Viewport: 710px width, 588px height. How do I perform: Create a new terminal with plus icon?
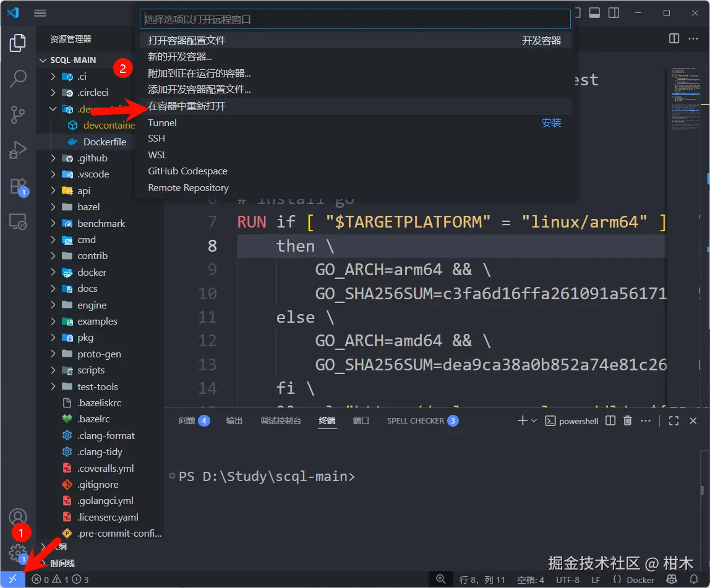(x=522, y=420)
